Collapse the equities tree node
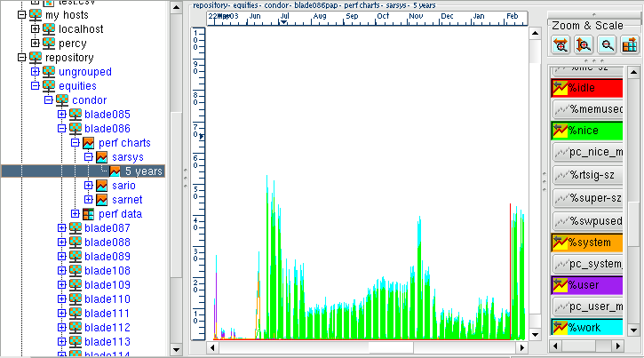Screen dimensions: 644x358 [x=36, y=86]
